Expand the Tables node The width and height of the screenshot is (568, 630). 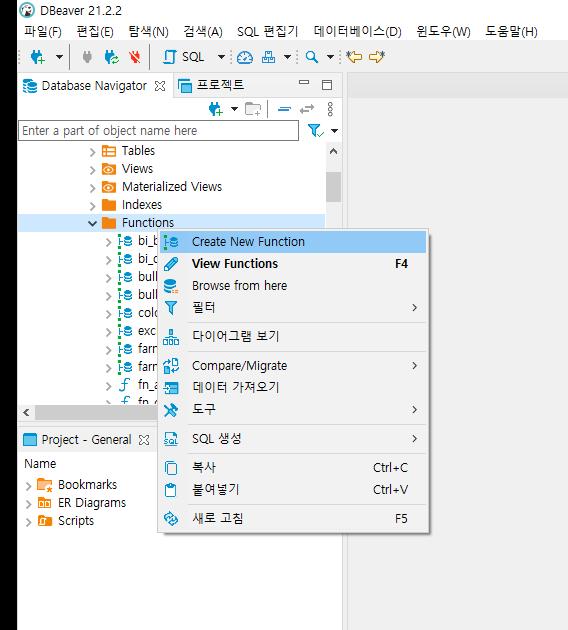(x=92, y=152)
